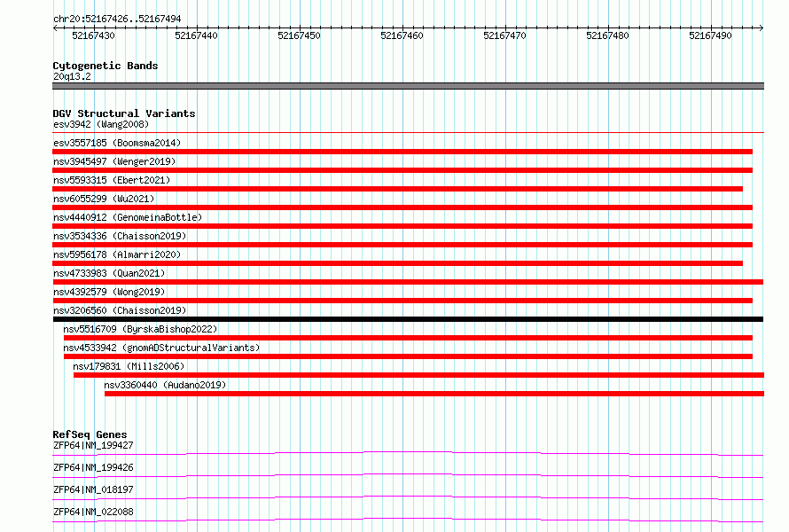Click the red bar under nsv3945497

402,170
